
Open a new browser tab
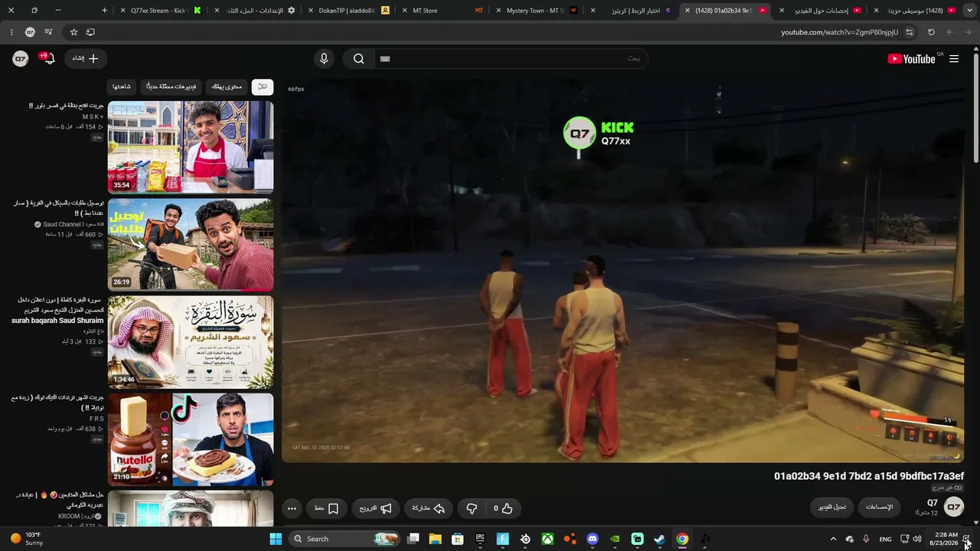105,11
